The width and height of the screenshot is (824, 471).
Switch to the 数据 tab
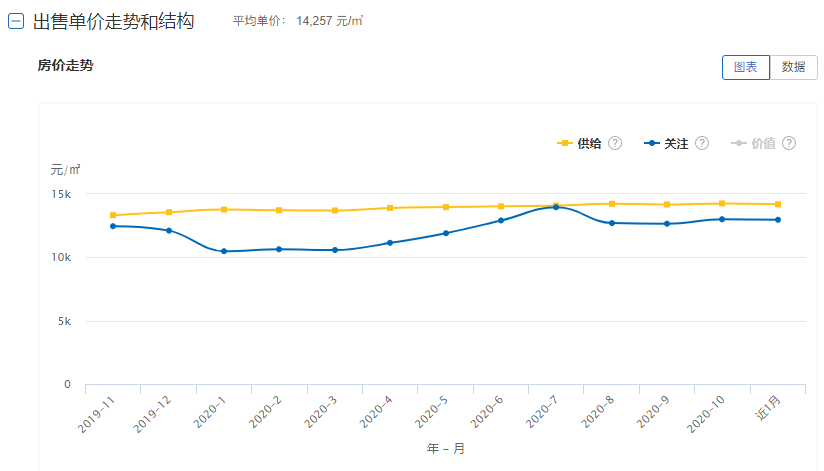pyautogui.click(x=794, y=67)
